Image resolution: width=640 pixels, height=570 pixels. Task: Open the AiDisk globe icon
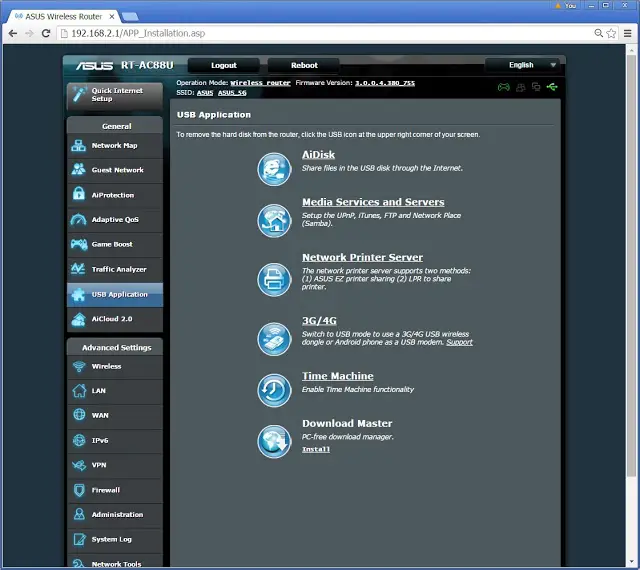(274, 169)
